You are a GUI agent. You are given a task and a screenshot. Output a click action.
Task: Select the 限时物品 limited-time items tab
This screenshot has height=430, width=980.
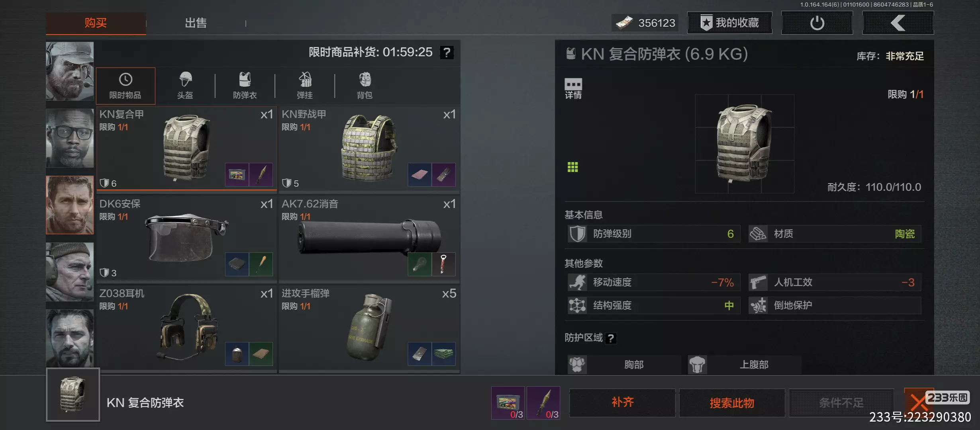click(125, 86)
